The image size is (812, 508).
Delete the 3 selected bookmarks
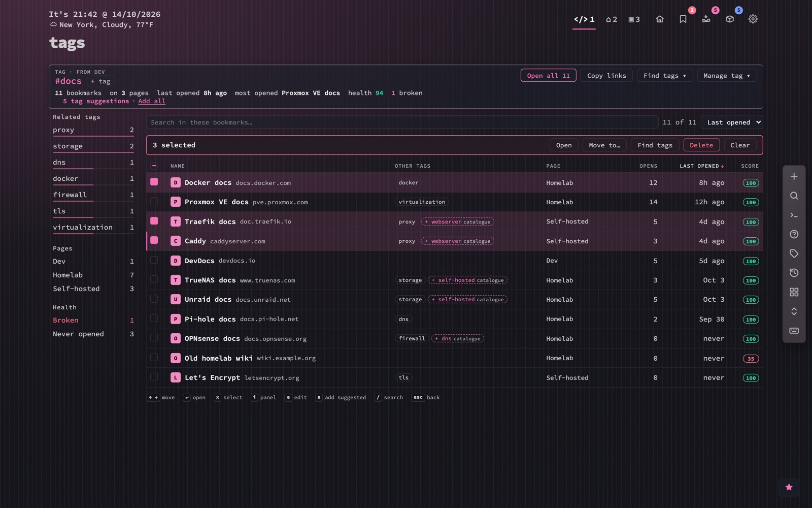pyautogui.click(x=701, y=145)
